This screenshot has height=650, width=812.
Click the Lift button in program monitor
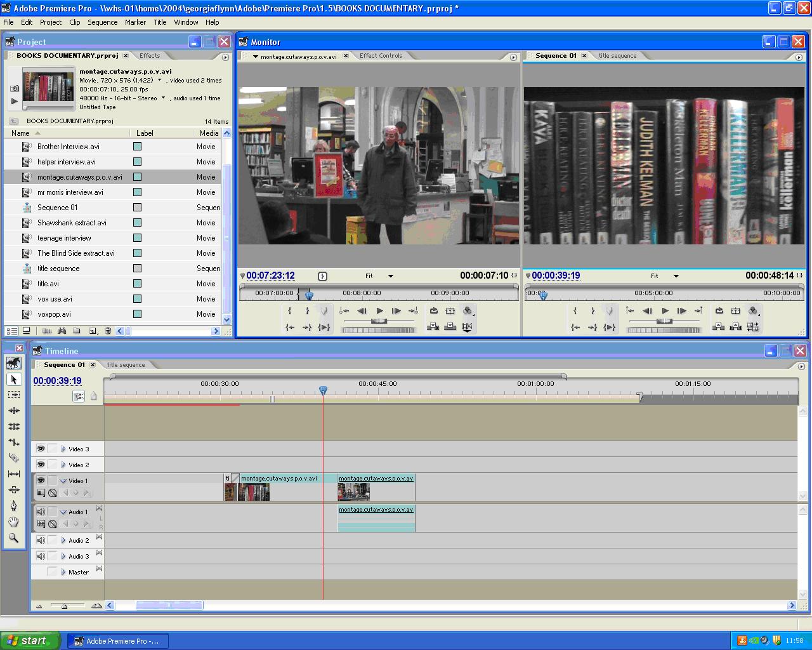[x=719, y=327]
